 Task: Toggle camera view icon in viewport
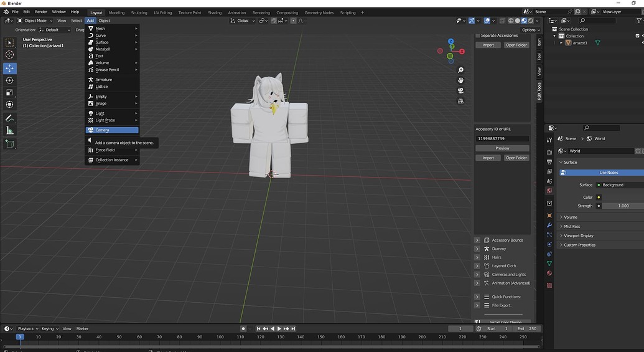click(460, 90)
